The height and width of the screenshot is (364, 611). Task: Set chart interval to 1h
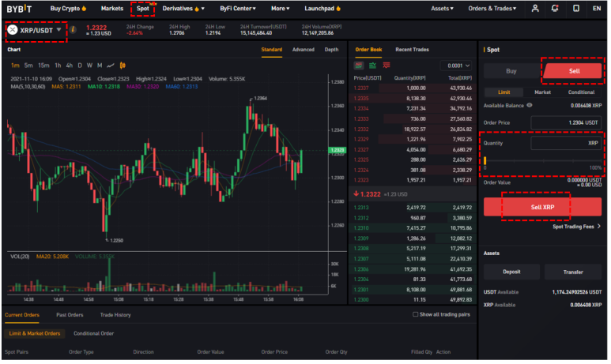point(58,66)
